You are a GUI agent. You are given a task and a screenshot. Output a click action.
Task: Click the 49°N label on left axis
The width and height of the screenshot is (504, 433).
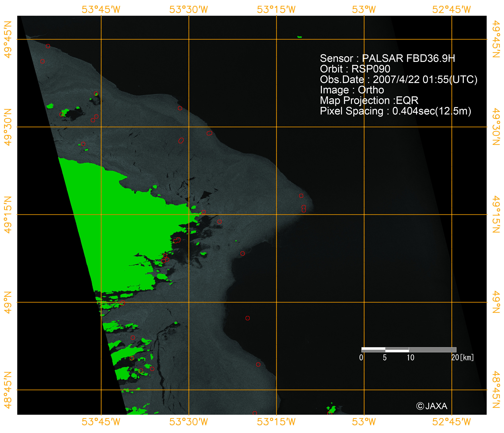tap(8, 302)
